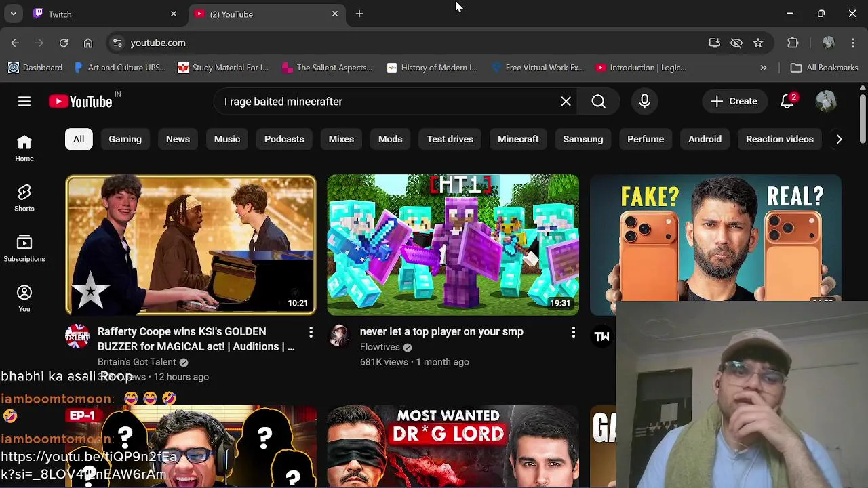Select the Test drives filter chip

point(450,139)
